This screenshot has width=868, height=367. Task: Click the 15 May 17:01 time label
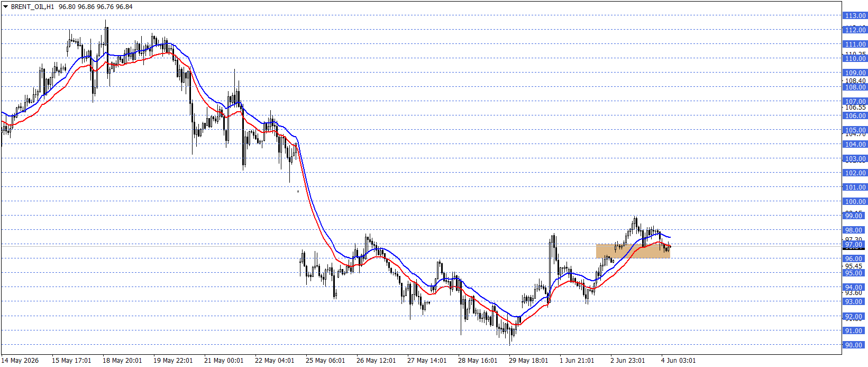(x=71, y=361)
